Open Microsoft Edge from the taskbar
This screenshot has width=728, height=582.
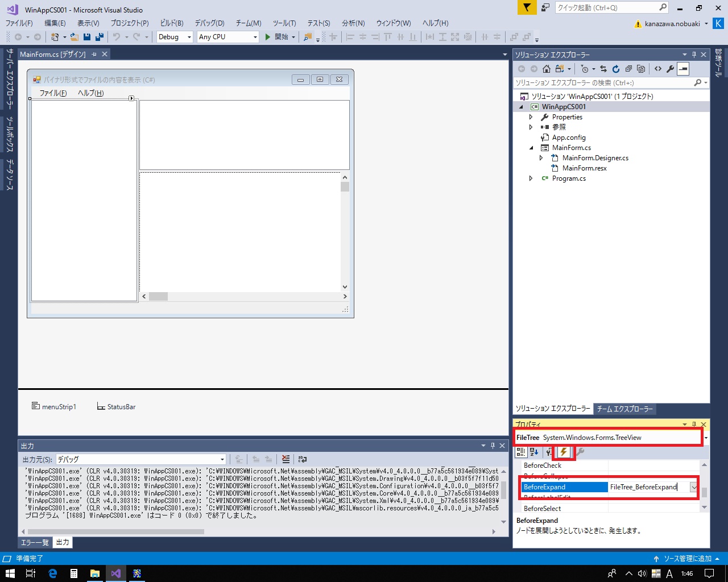(52, 573)
